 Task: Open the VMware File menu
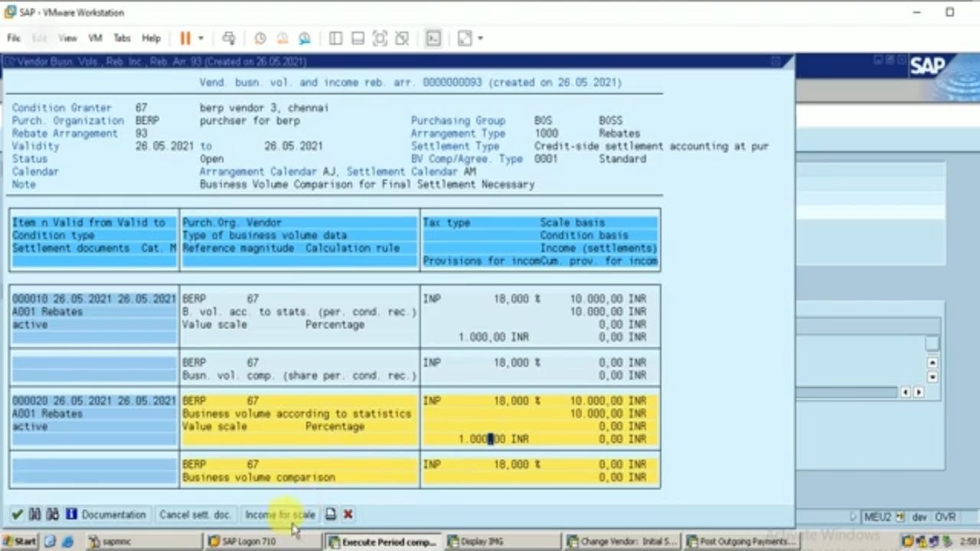(x=14, y=38)
